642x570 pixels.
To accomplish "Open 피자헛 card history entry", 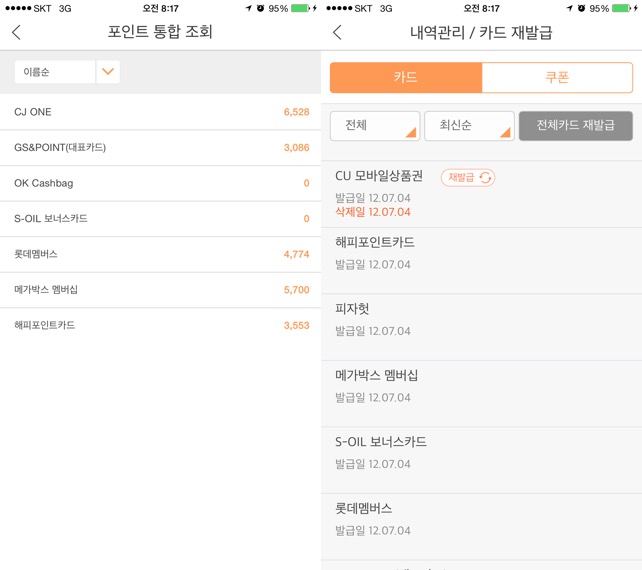I will (482, 328).
